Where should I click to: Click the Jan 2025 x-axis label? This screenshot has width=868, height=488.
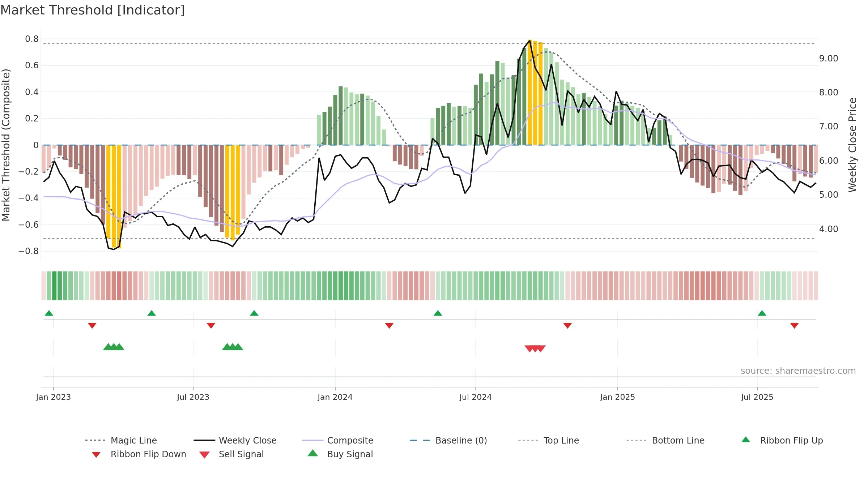(618, 397)
